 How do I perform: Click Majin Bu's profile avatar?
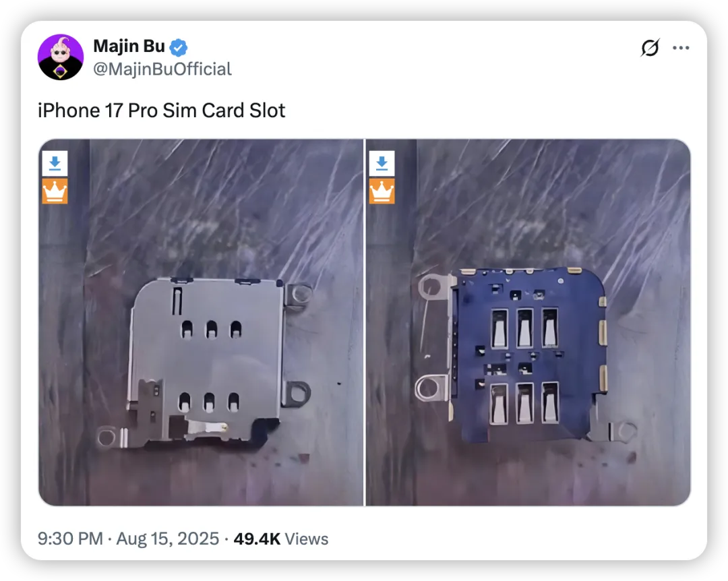[x=61, y=57]
